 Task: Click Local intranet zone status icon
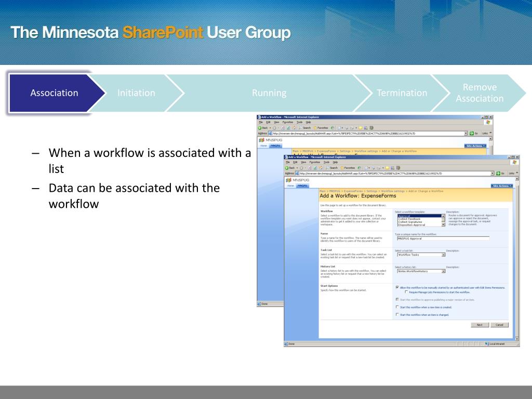click(x=487, y=344)
